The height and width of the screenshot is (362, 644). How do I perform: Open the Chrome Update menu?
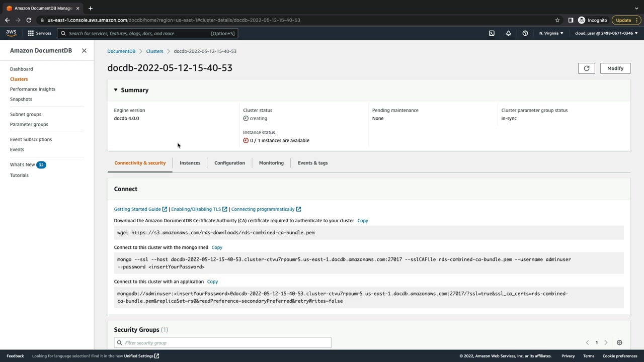(x=626, y=20)
